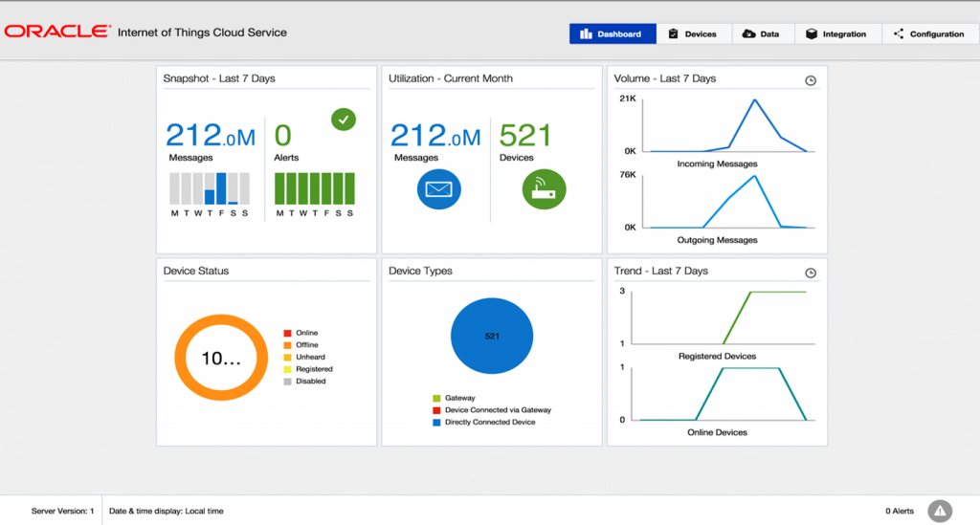Click the Online red legend swatch
This screenshot has width=980, height=525.
[287, 334]
